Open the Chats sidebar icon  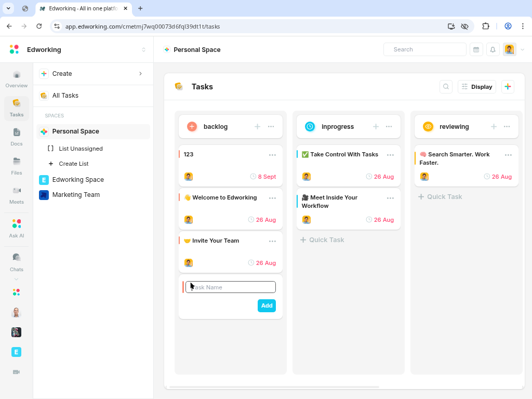coord(17,262)
